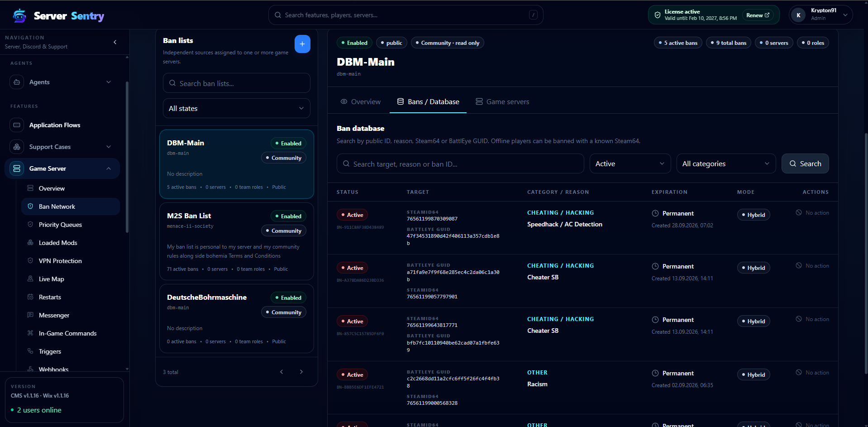Expand the Support Cases chevron

(x=109, y=147)
